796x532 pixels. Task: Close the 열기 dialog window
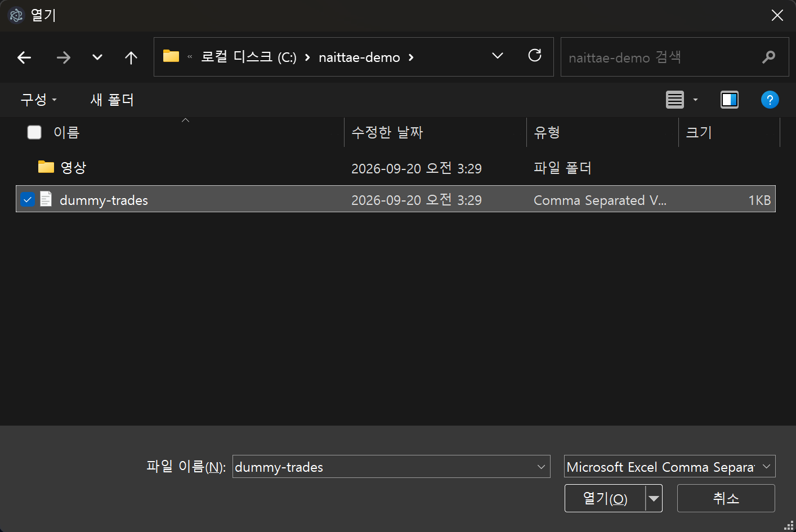pyautogui.click(x=777, y=15)
